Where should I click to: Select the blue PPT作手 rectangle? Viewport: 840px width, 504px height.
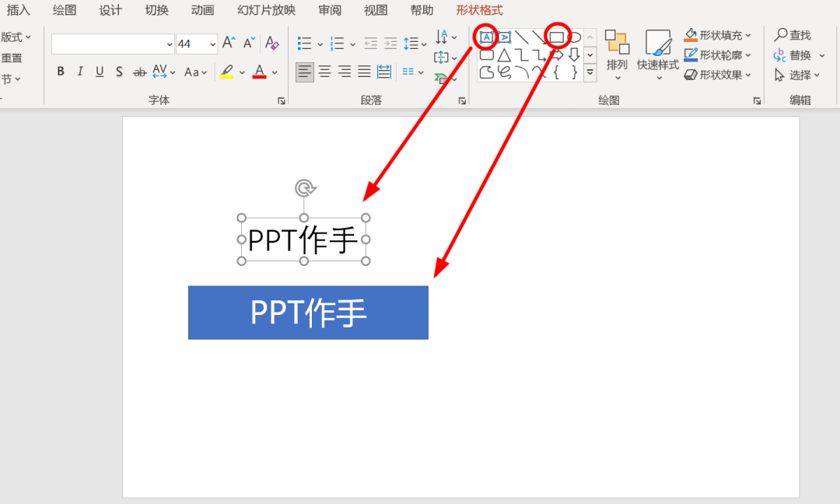(308, 312)
